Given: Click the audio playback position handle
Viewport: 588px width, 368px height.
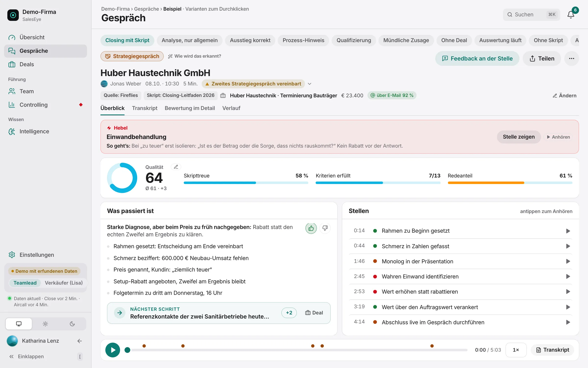Looking at the screenshot, I should [x=127, y=350].
